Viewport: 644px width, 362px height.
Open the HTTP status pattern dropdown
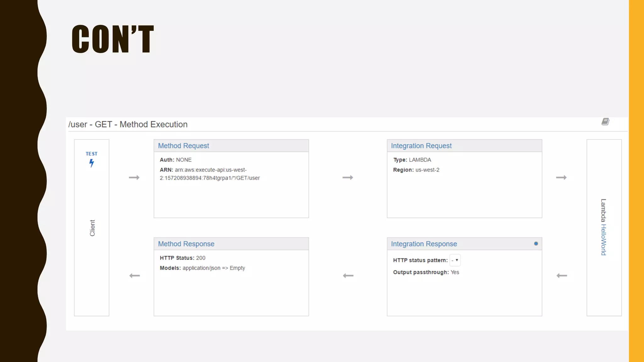pyautogui.click(x=455, y=260)
